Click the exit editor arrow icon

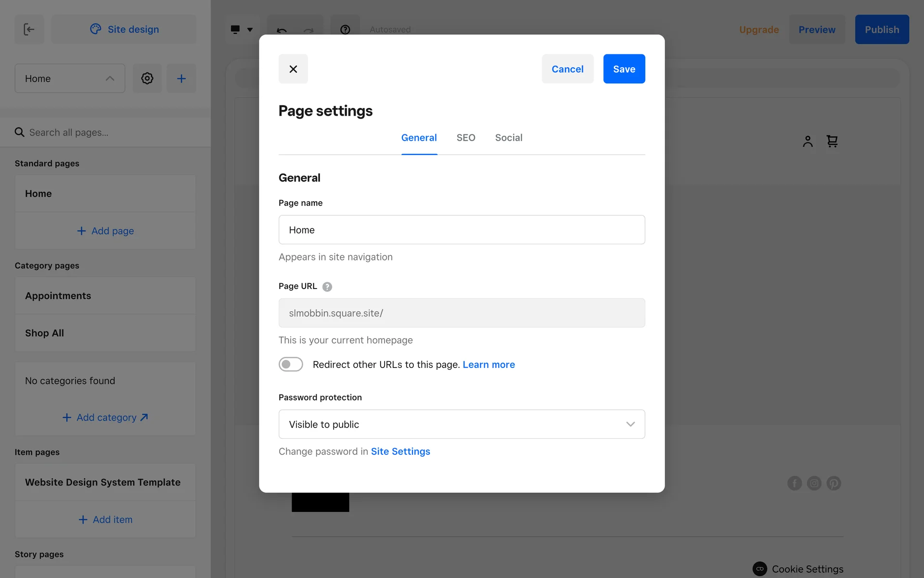[29, 29]
